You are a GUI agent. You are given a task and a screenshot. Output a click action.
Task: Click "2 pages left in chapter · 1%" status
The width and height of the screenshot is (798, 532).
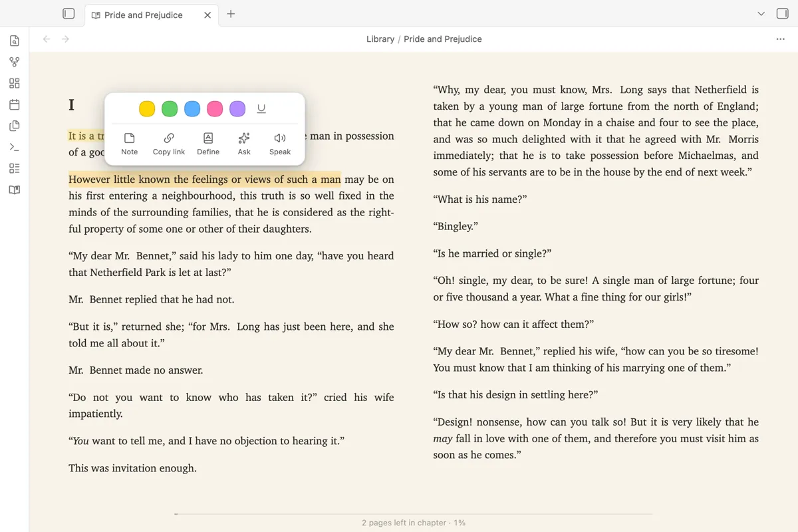413,523
